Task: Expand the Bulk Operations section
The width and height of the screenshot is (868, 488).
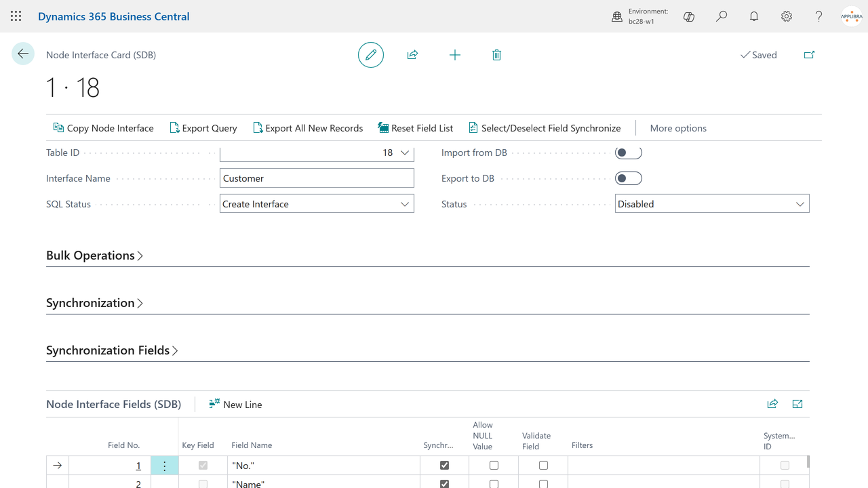Action: pos(94,256)
